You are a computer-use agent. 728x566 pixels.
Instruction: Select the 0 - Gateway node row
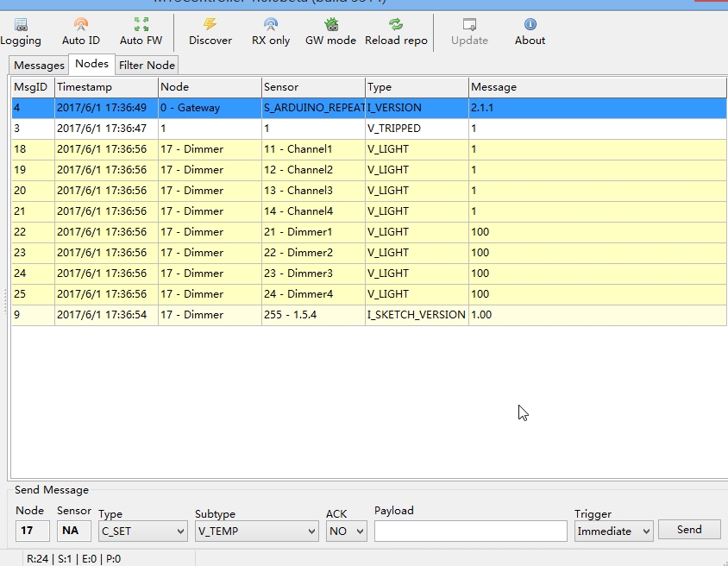[190, 108]
